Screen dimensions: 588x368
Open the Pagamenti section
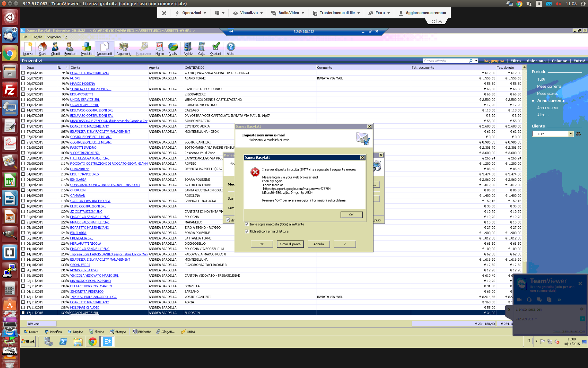124,49
